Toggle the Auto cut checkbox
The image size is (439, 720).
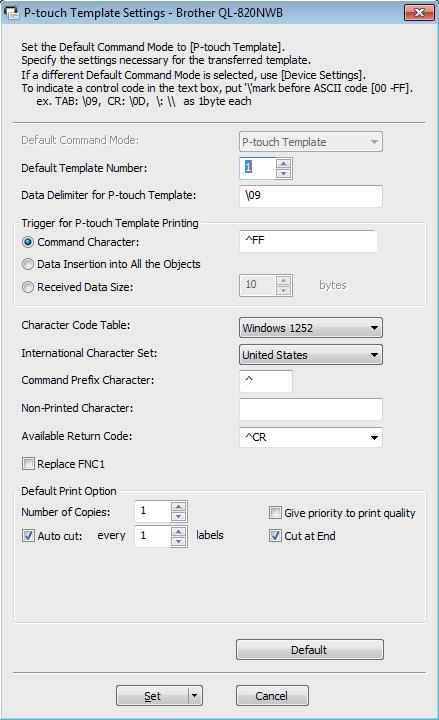tap(28, 535)
